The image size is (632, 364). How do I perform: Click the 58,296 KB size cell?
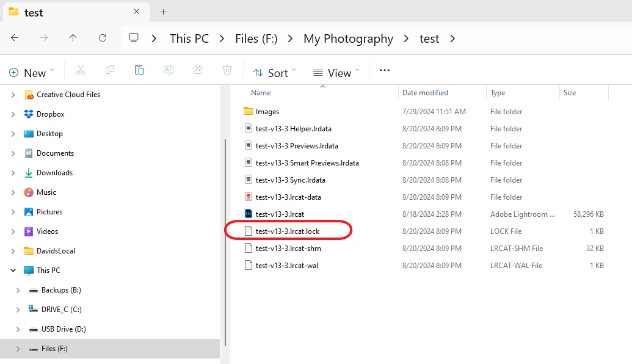click(x=589, y=214)
